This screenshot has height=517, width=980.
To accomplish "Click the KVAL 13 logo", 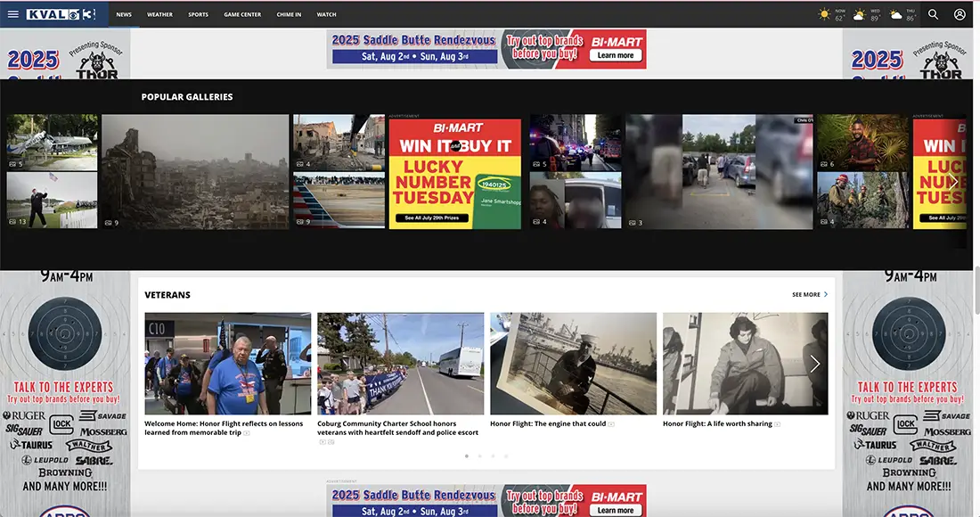I will 61,13.
